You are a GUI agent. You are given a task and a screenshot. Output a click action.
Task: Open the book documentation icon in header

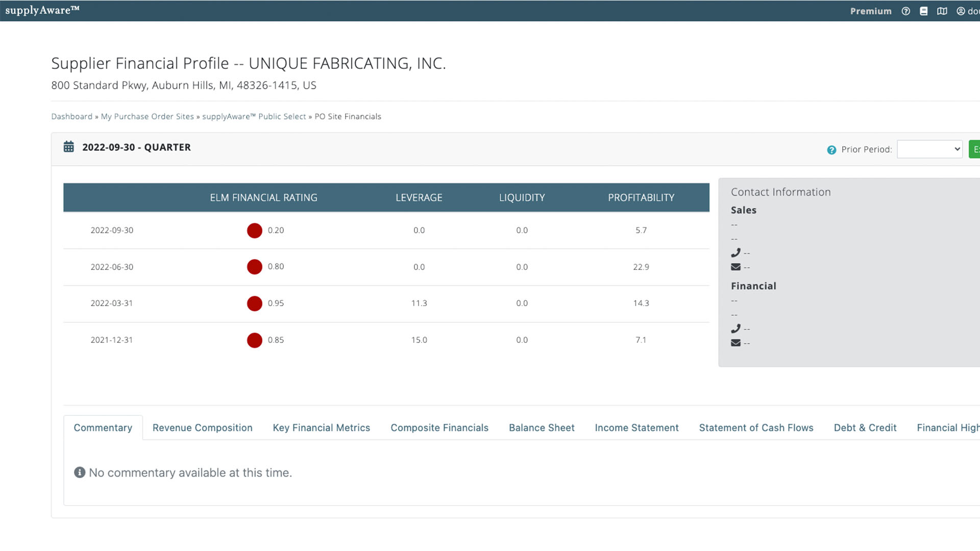(923, 11)
